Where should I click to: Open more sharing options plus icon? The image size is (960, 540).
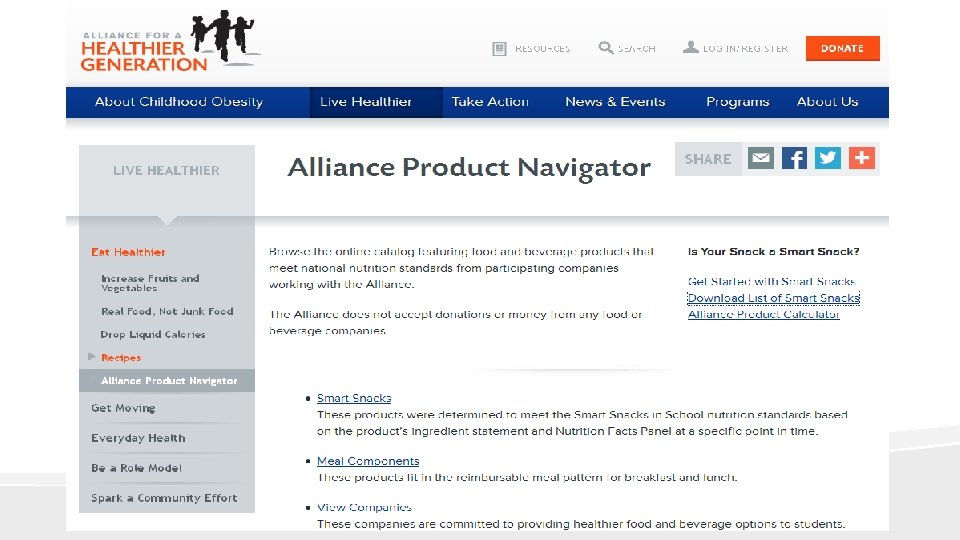coord(861,159)
